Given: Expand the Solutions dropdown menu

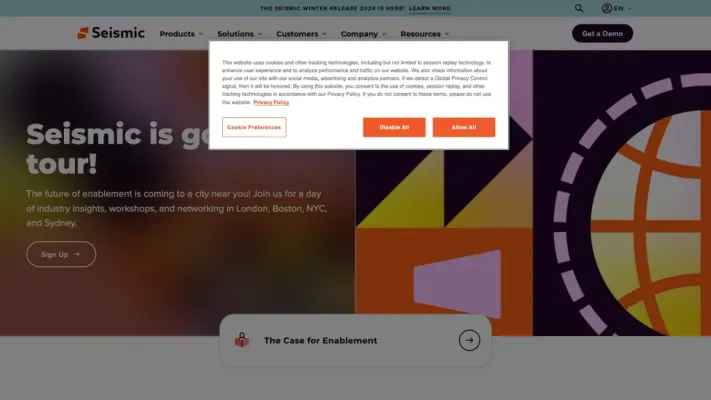Looking at the screenshot, I should click(x=239, y=34).
